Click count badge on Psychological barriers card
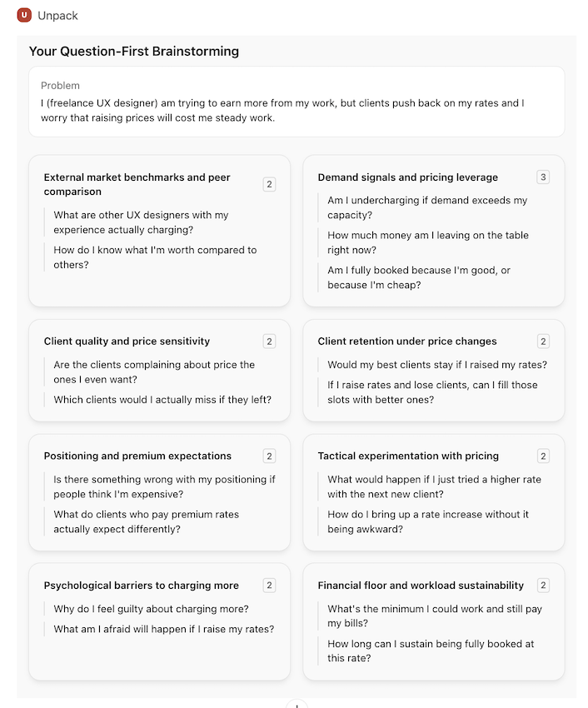 pyautogui.click(x=269, y=586)
